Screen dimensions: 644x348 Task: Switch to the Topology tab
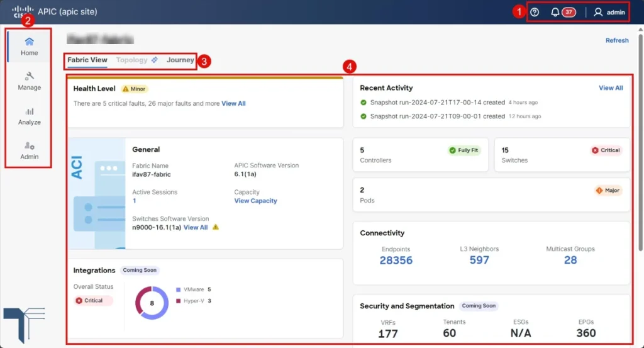pos(131,60)
